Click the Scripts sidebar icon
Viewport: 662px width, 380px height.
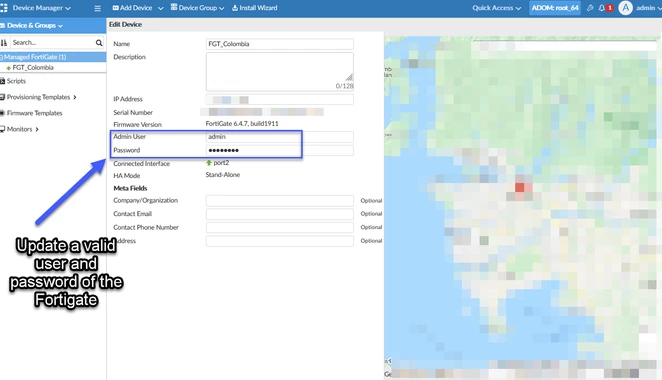click(3, 81)
